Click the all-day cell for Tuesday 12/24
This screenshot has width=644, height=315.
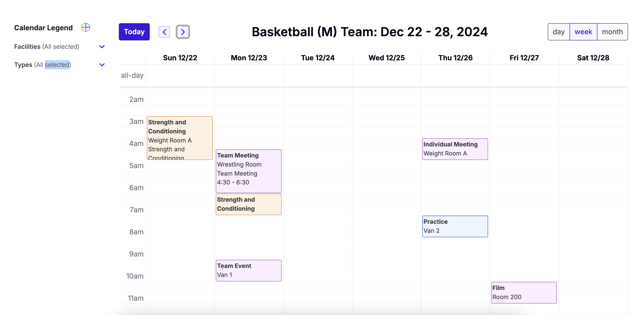(318, 75)
